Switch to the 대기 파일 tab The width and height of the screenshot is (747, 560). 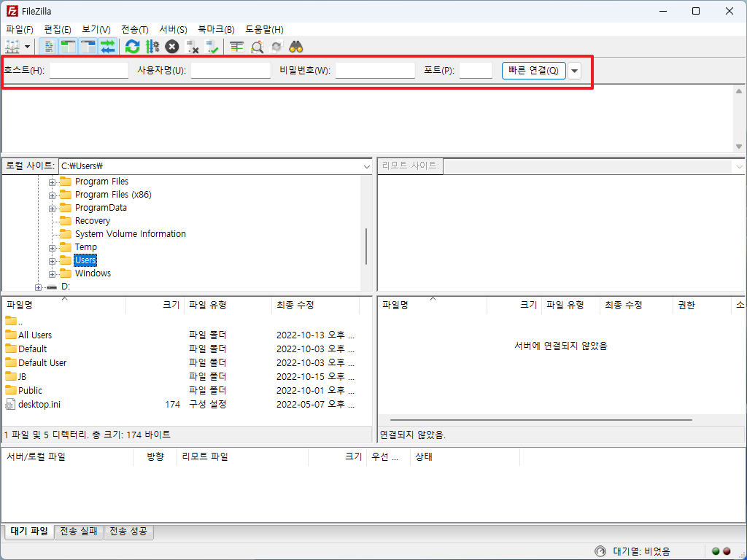point(29,532)
